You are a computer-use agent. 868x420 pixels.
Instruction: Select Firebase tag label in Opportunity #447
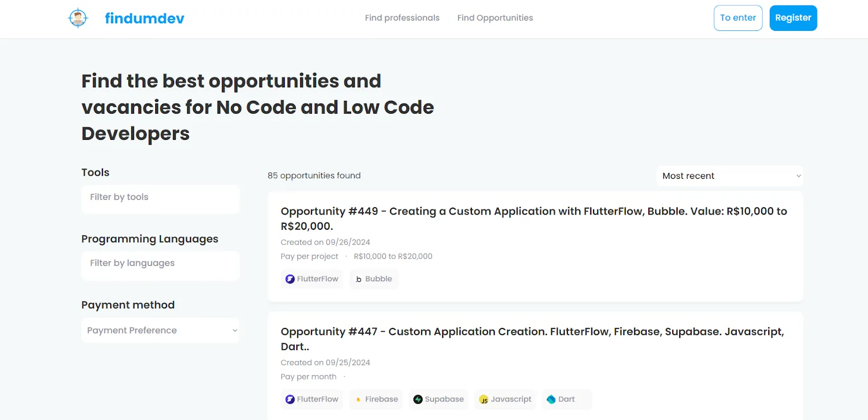(x=381, y=399)
